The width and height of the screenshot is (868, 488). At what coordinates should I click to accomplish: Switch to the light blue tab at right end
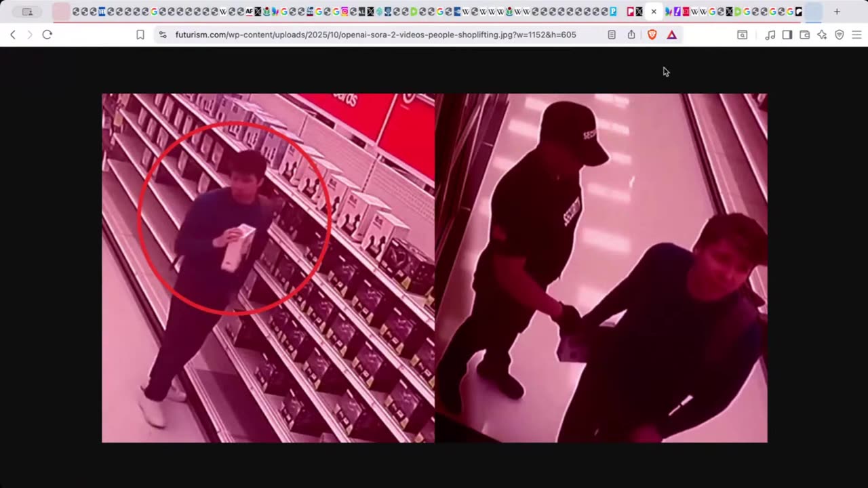[813, 12]
